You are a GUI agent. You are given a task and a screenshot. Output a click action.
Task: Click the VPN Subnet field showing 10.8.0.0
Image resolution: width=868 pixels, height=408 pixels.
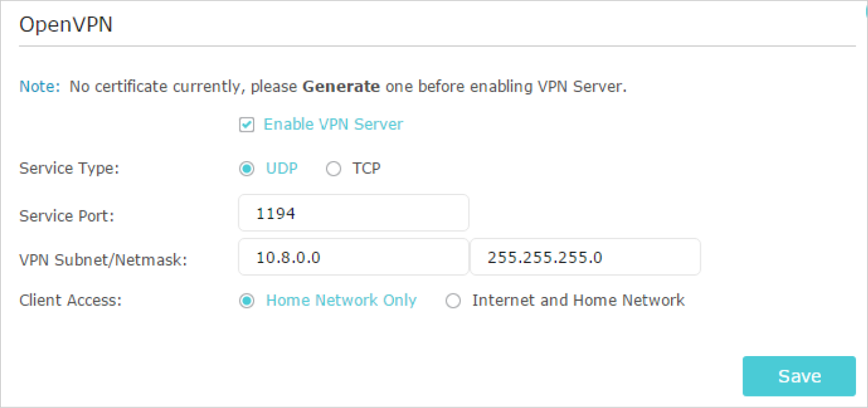pyautogui.click(x=353, y=257)
